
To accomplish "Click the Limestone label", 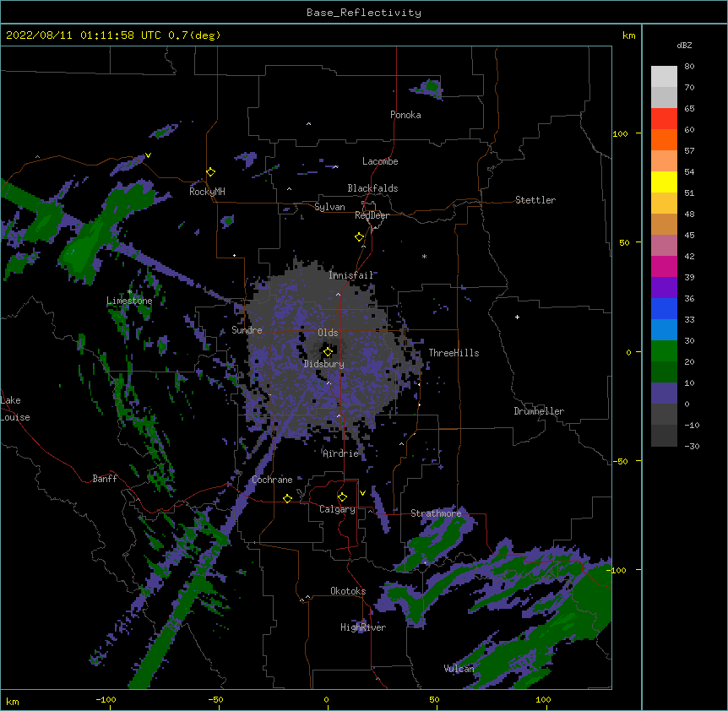I will click(x=129, y=301).
